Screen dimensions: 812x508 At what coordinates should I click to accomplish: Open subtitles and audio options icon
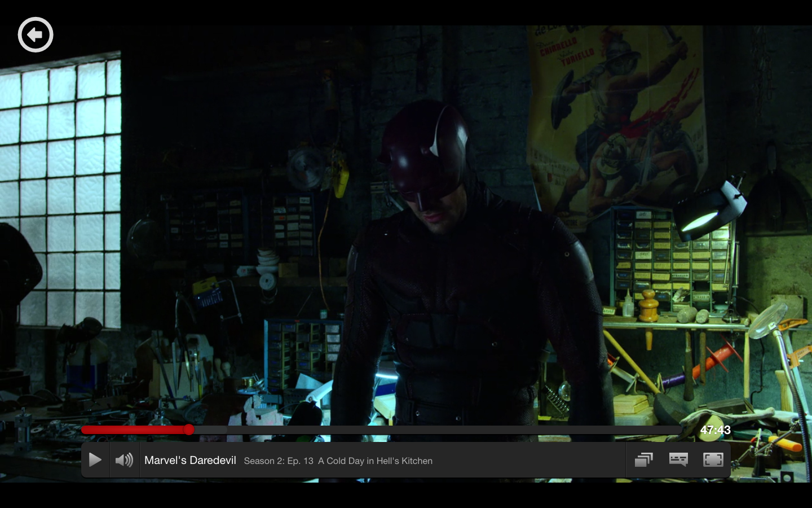point(678,460)
